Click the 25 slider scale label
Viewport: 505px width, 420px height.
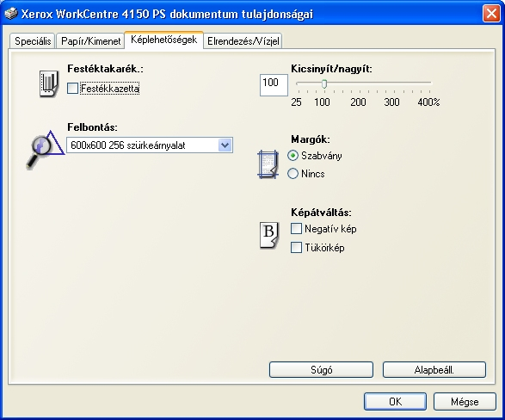296,102
